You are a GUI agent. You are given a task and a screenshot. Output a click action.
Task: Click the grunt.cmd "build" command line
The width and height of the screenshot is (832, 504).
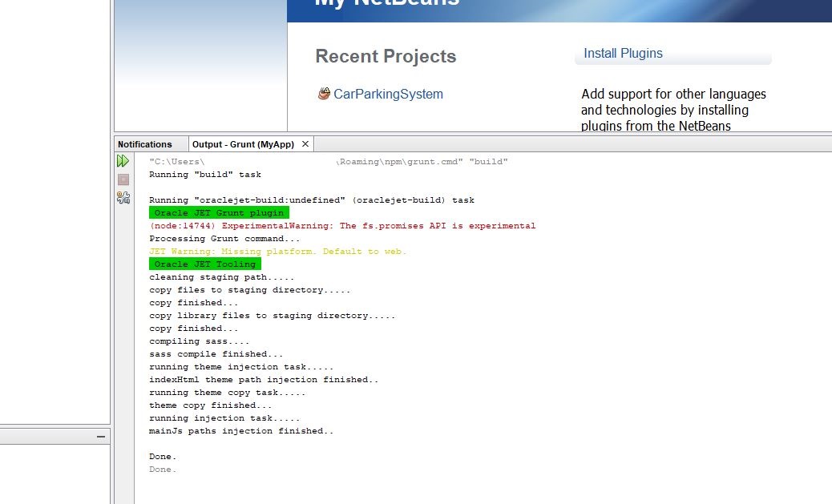329,162
